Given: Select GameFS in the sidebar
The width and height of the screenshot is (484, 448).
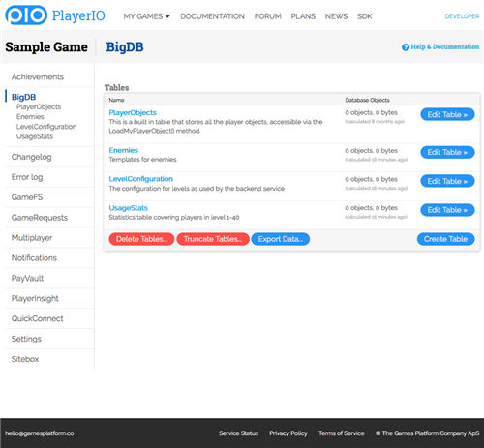Looking at the screenshot, I should coord(27,197).
